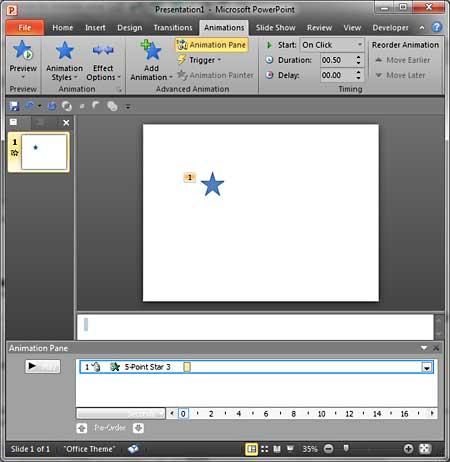Select the Animations tab
450x462 pixels.
pyautogui.click(x=224, y=28)
